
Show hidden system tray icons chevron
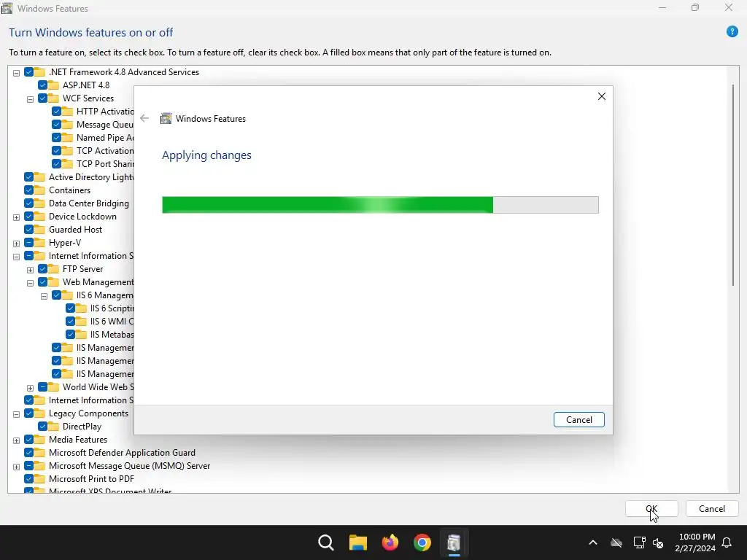pos(593,542)
